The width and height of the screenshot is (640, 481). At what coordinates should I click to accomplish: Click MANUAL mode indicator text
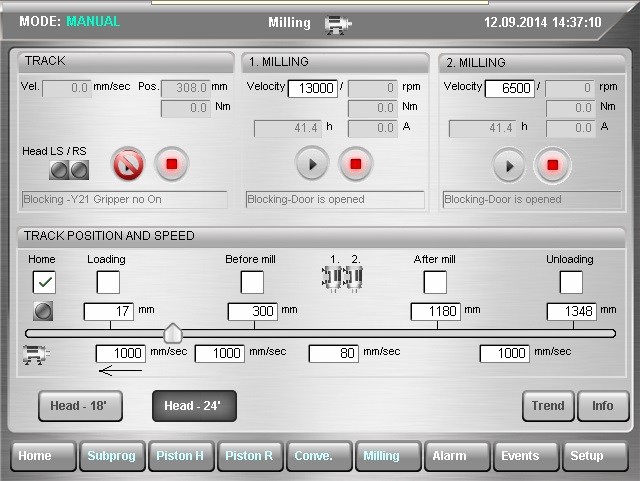coord(93,21)
